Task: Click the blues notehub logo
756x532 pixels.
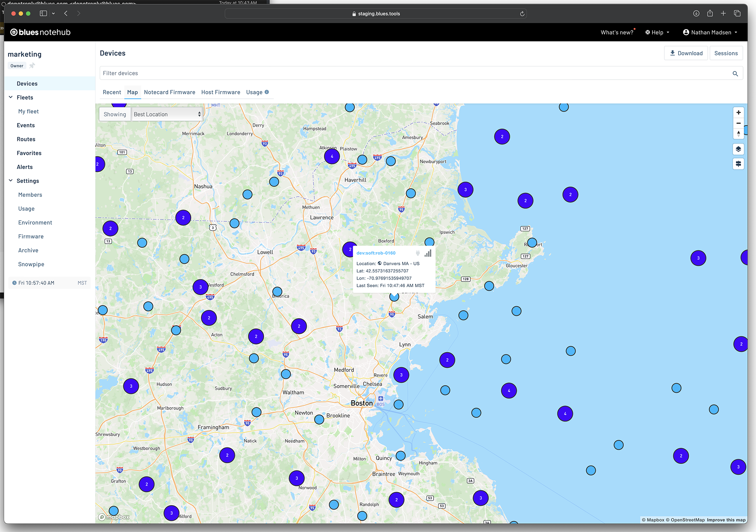Action: [40, 32]
